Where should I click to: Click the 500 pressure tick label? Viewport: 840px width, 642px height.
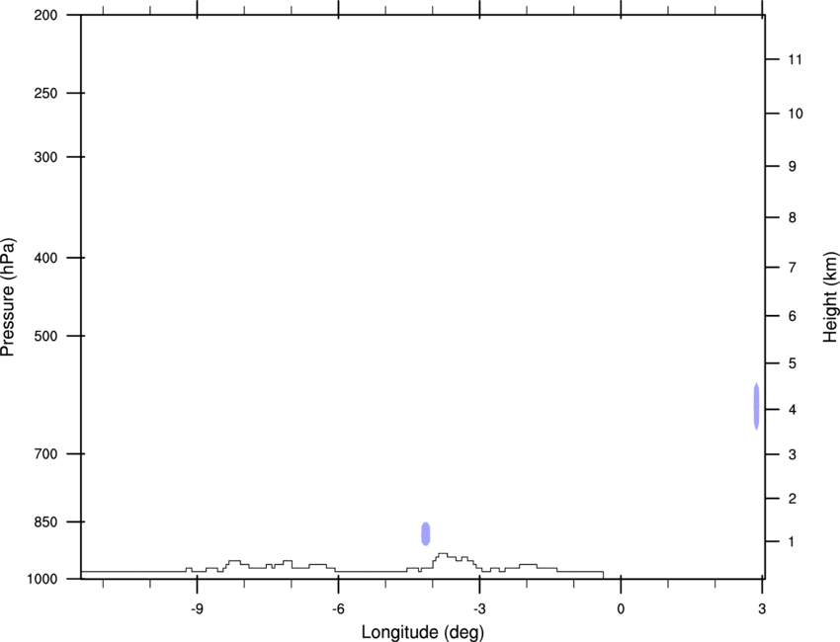45,336
